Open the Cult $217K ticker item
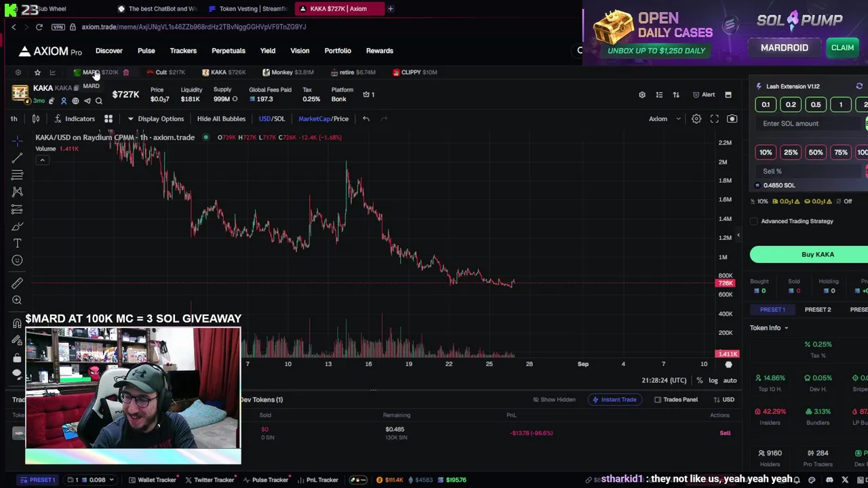This screenshot has width=868, height=488. point(165,73)
